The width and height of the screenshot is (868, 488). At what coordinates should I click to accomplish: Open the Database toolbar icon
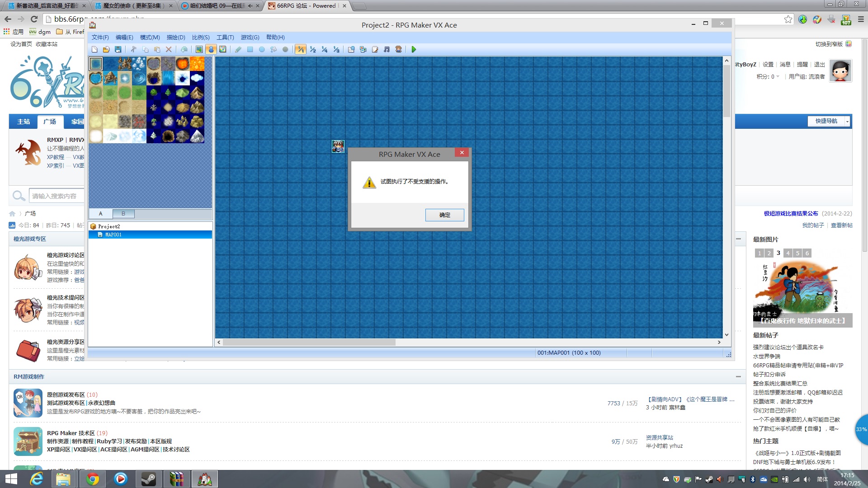click(x=351, y=50)
